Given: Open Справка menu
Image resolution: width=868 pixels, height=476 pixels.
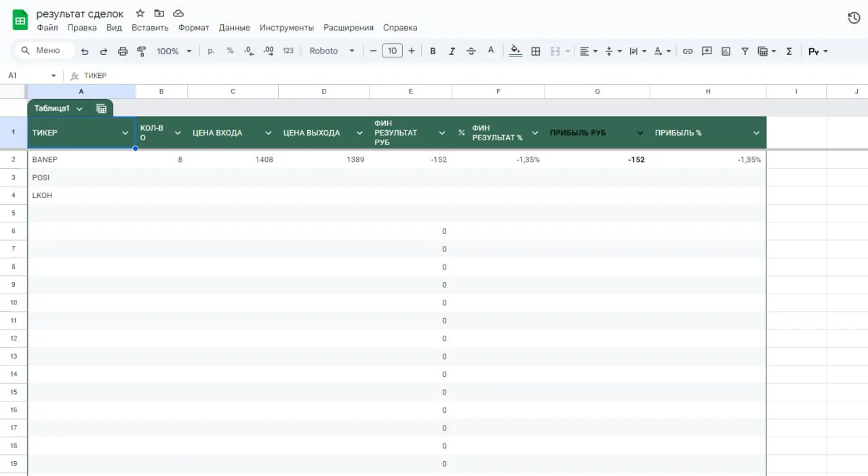Looking at the screenshot, I should coord(400,28).
